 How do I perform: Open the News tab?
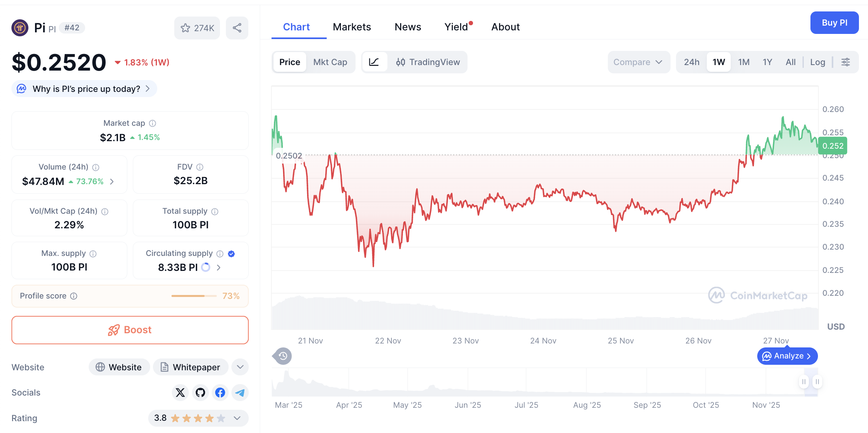(x=408, y=26)
